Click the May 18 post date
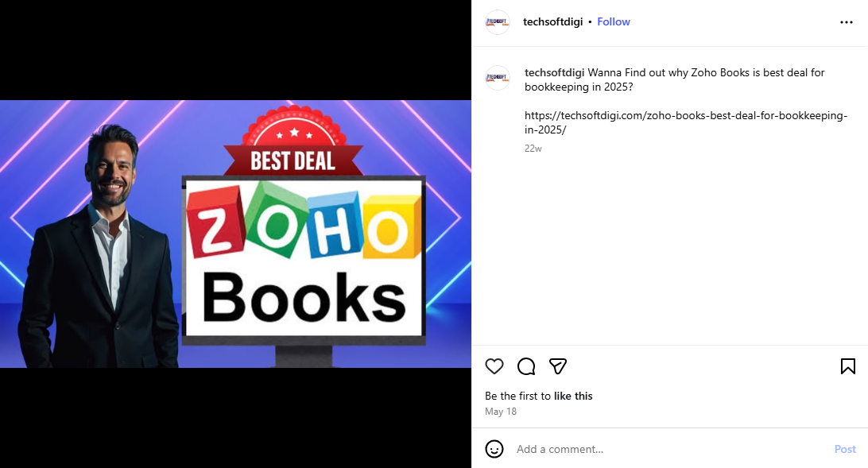The width and height of the screenshot is (868, 468). pos(501,411)
